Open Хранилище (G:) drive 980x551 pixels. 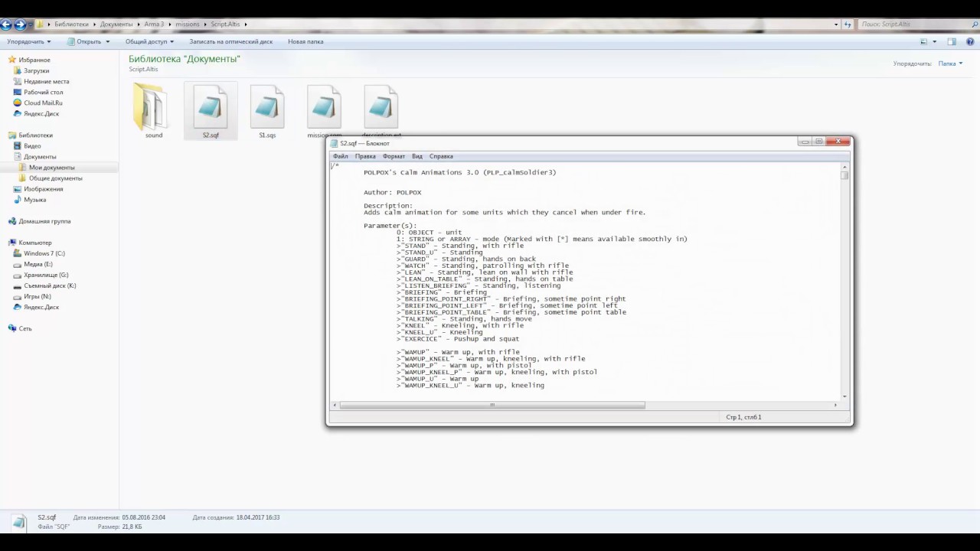(46, 274)
